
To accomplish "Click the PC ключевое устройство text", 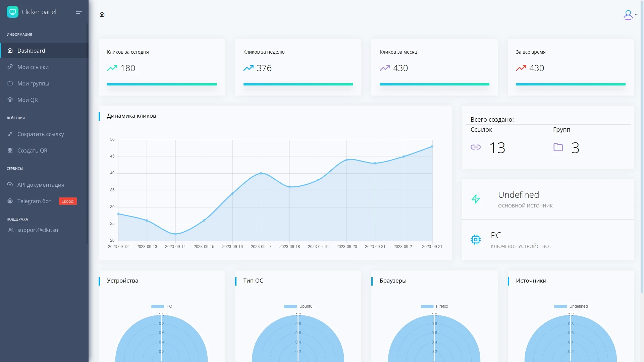I will pos(520,240).
